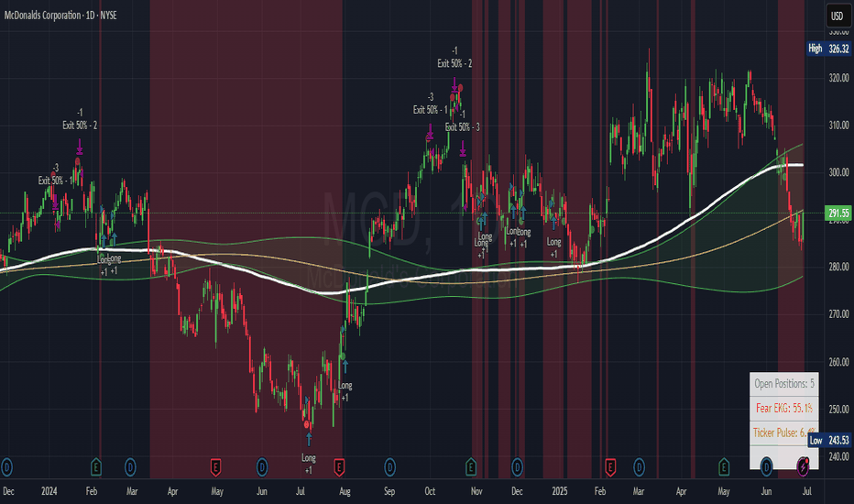Click the Exit 50% - 2 label near Oct 2024 peak
The height and width of the screenshot is (504, 854).
454,64
